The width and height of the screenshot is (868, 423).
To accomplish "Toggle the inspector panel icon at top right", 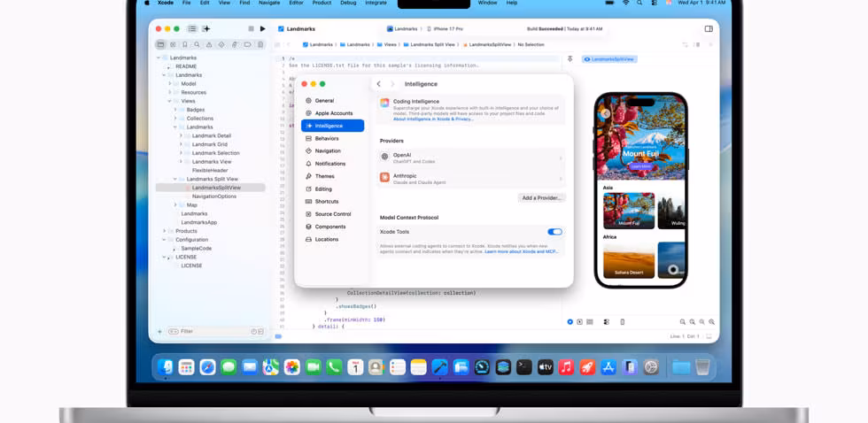I will coord(709,29).
